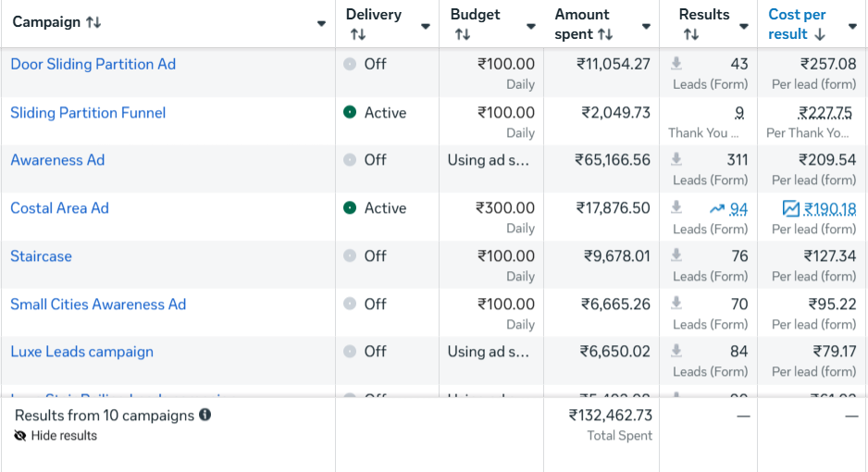Image resolution: width=868 pixels, height=472 pixels.
Task: Click sort arrows under Delivery column header
Action: (x=357, y=34)
